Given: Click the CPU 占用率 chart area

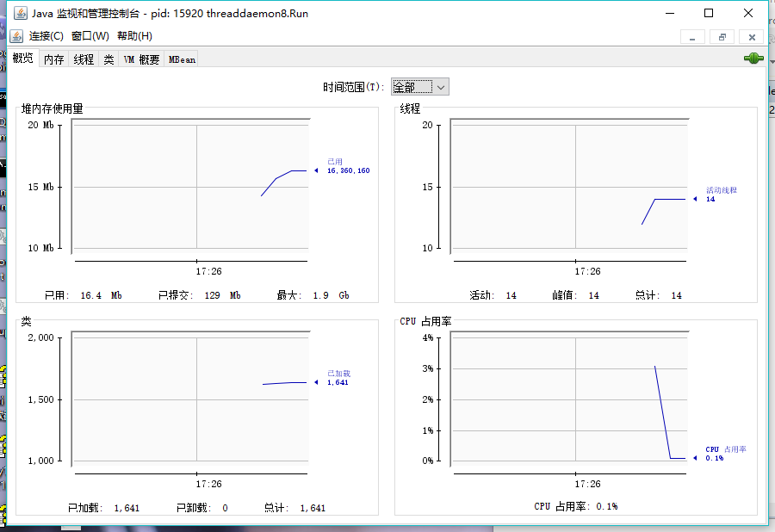Looking at the screenshot, I should [569, 399].
